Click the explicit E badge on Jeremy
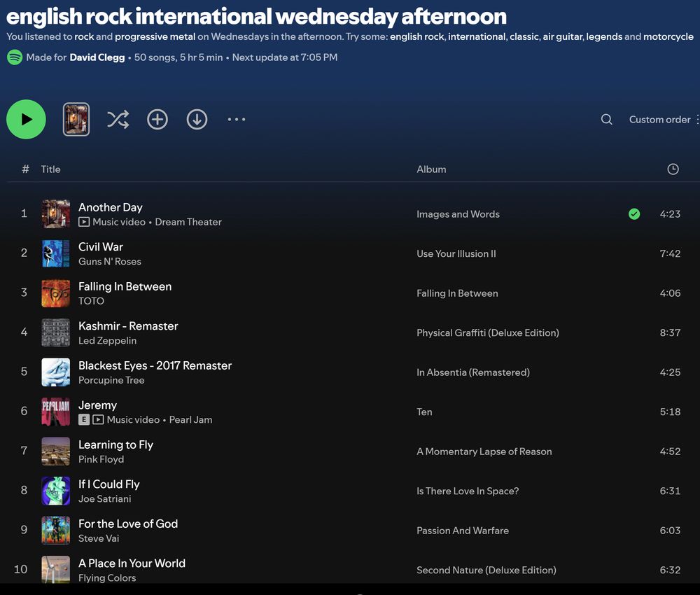 pos(84,419)
